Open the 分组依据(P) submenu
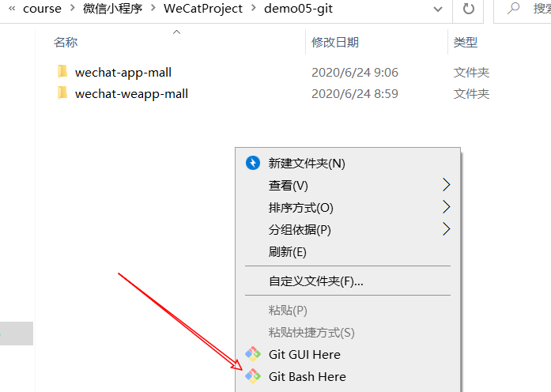 [x=348, y=229]
